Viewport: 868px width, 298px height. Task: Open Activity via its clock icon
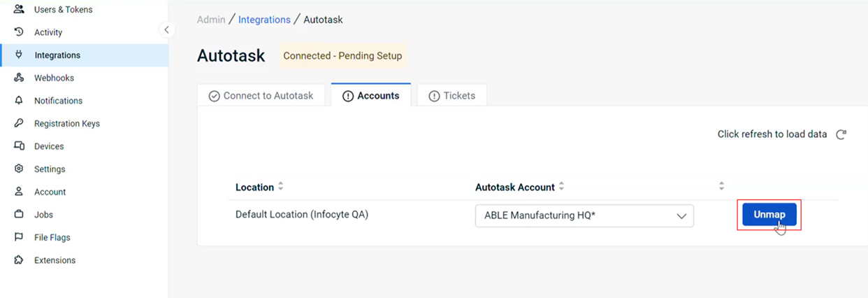tap(19, 32)
